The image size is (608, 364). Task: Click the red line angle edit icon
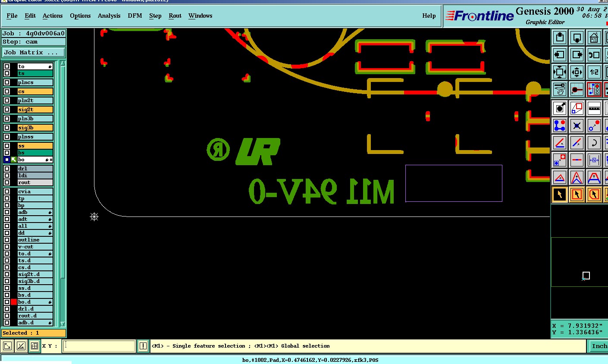coord(560,143)
